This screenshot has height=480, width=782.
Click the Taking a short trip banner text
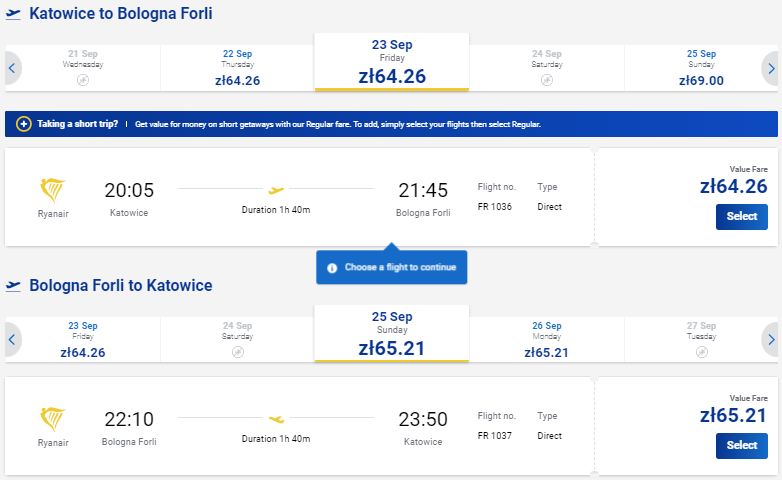pyautogui.click(x=77, y=124)
